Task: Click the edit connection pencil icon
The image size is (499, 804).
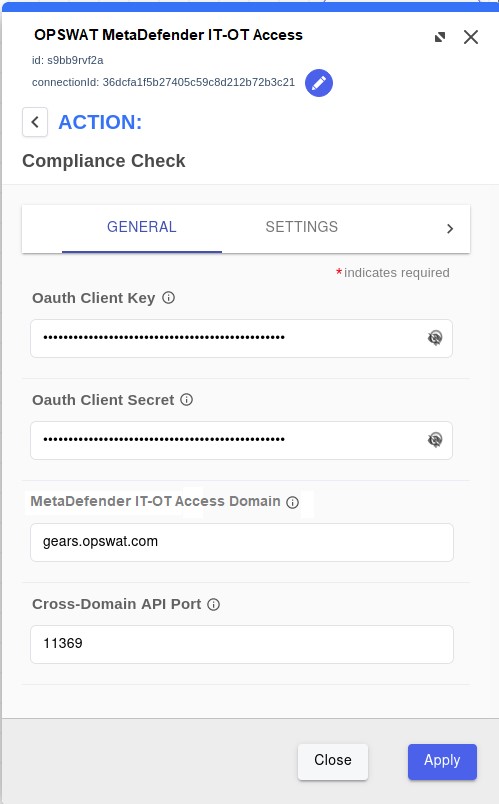Action: point(318,83)
